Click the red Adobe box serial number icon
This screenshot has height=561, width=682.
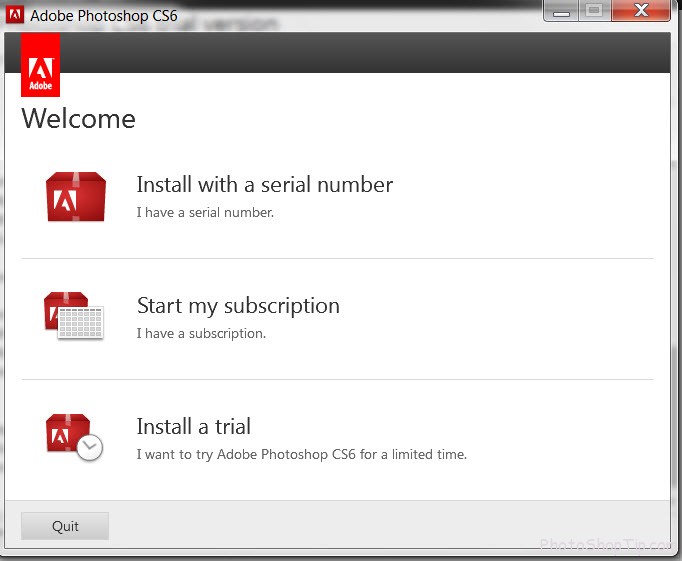click(76, 197)
